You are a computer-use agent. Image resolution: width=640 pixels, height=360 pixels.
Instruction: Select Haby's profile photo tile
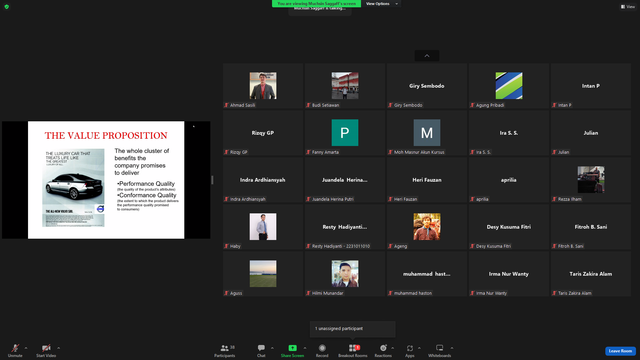(x=263, y=227)
